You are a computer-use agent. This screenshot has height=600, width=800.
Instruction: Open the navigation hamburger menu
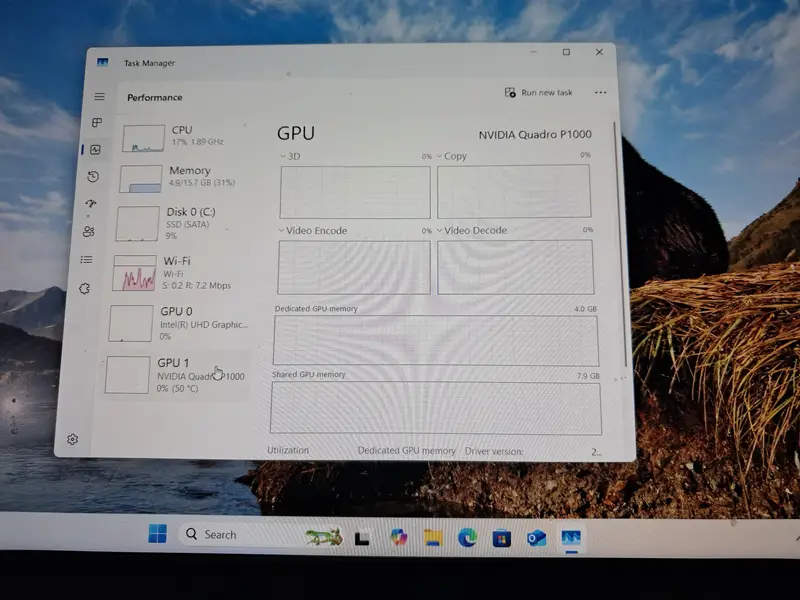[97, 97]
